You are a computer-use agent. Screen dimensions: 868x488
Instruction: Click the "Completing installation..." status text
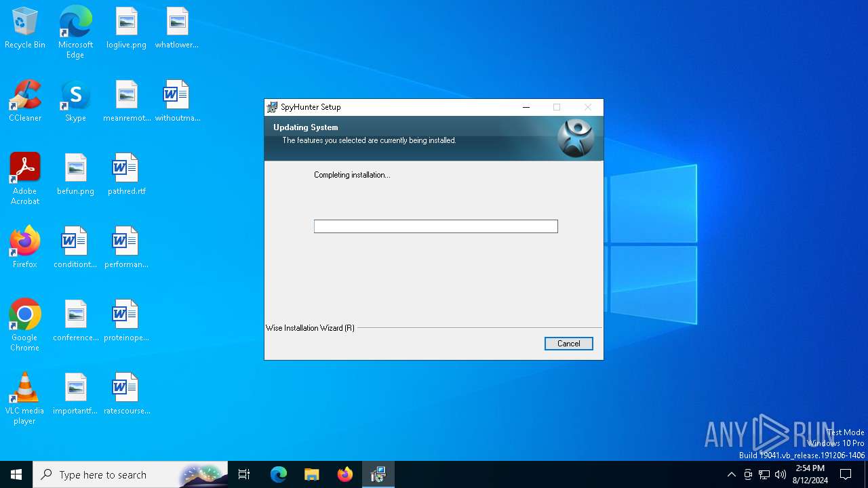[x=352, y=175]
